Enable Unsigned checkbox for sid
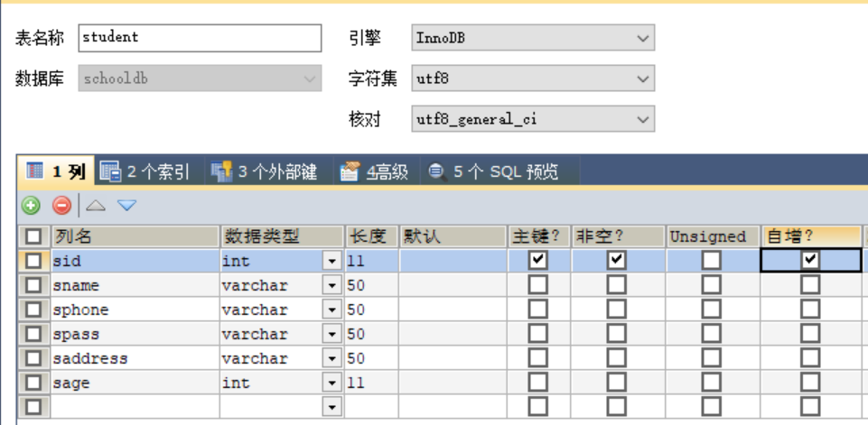This screenshot has width=868, height=425. pyautogui.click(x=712, y=260)
